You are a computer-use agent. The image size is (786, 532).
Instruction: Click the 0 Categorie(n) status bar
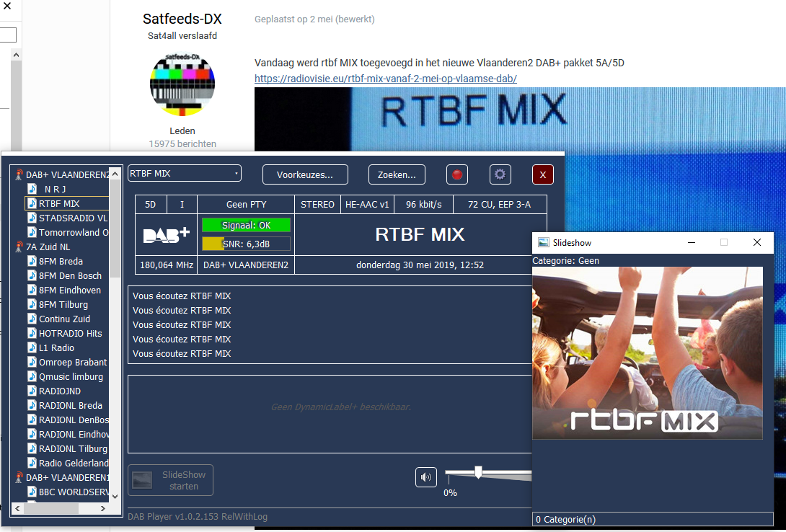(x=653, y=520)
